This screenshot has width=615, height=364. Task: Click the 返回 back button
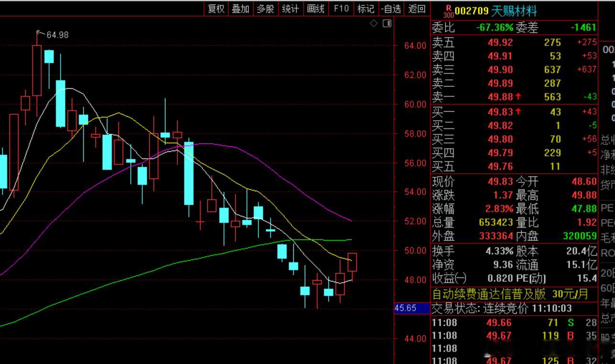pos(417,9)
